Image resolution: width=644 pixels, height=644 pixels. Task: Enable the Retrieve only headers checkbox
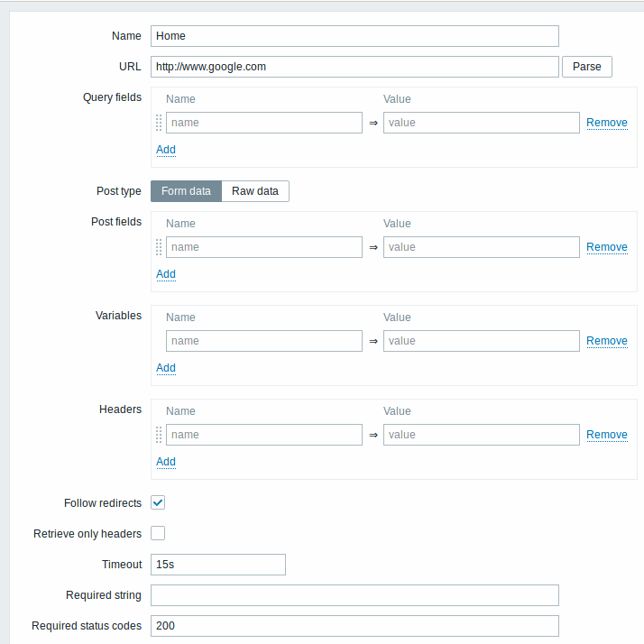click(x=158, y=533)
